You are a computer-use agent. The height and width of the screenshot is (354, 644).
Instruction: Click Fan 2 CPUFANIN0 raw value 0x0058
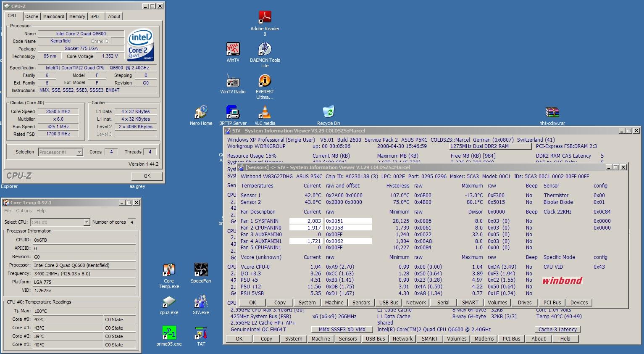coord(348,227)
